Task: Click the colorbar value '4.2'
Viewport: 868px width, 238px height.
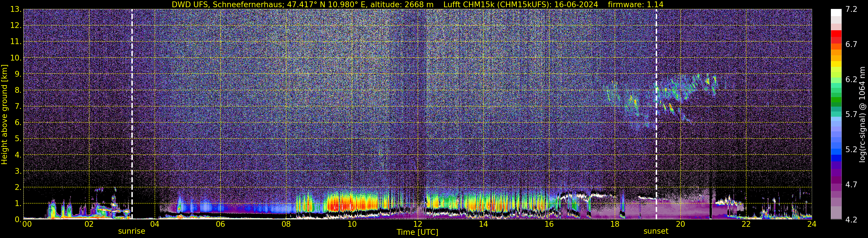Action: 851,220
